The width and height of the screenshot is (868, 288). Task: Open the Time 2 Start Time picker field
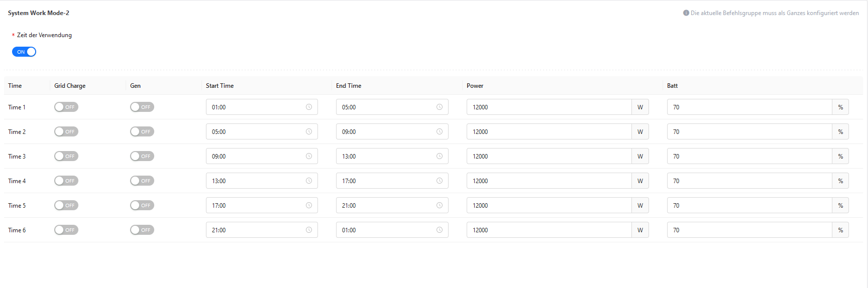click(262, 131)
